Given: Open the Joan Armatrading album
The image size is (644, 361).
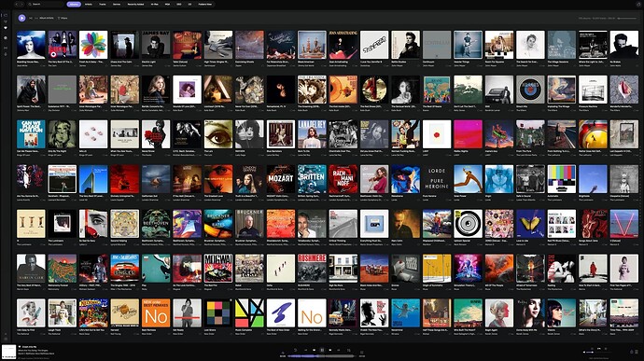Looking at the screenshot, I should pos(343,45).
